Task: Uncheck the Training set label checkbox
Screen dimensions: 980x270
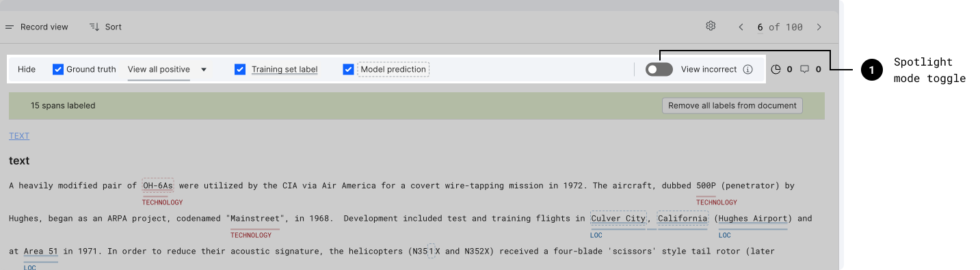Action: 240,69
